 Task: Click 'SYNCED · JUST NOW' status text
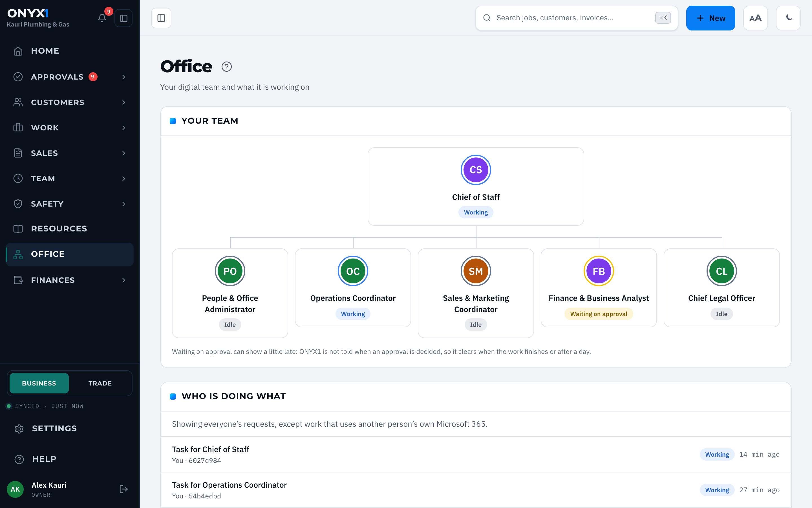[x=49, y=406]
